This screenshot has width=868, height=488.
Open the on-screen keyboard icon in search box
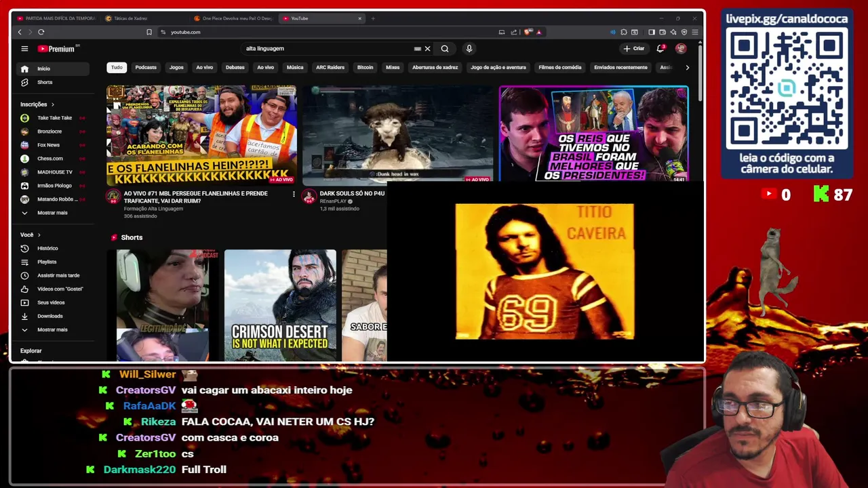[x=417, y=49]
